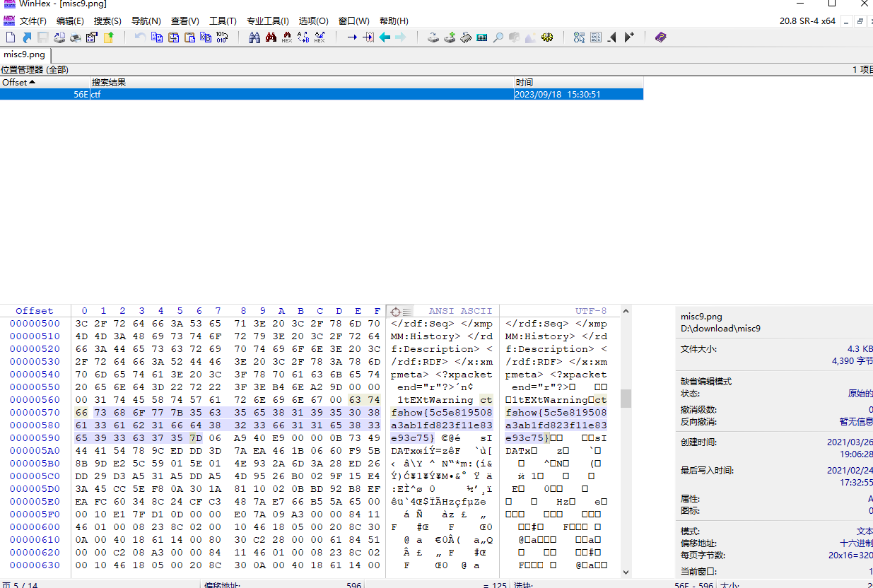Click the Data Interpreter columns icon
Image resolution: width=873 pixels, height=588 pixels.
pyautogui.click(x=596, y=37)
